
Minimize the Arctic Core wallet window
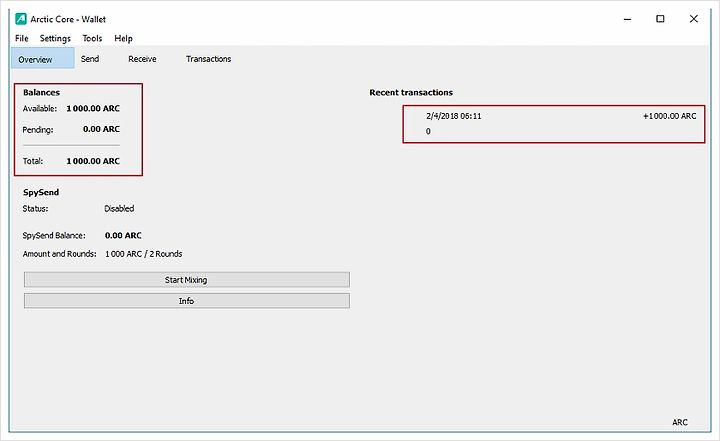point(627,19)
